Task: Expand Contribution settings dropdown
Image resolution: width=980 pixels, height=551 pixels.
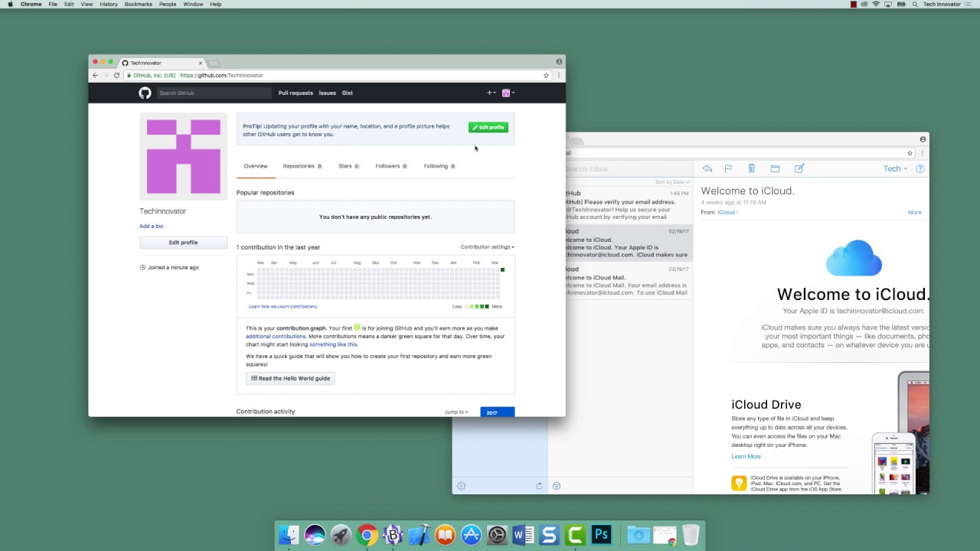Action: [x=487, y=247]
